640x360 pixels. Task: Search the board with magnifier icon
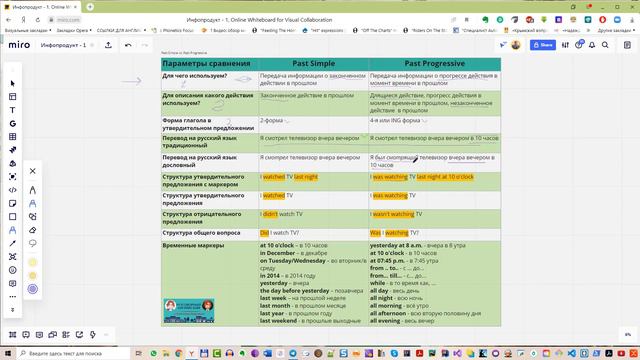[605, 45]
